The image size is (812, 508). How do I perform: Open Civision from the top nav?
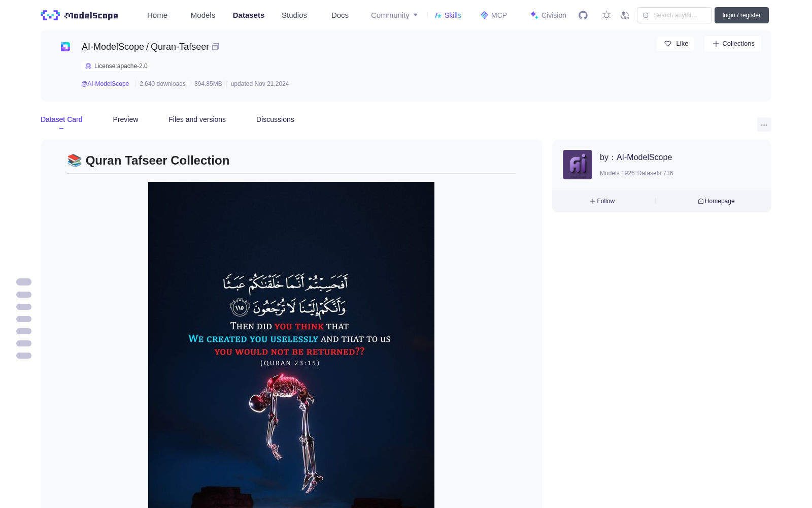(548, 15)
